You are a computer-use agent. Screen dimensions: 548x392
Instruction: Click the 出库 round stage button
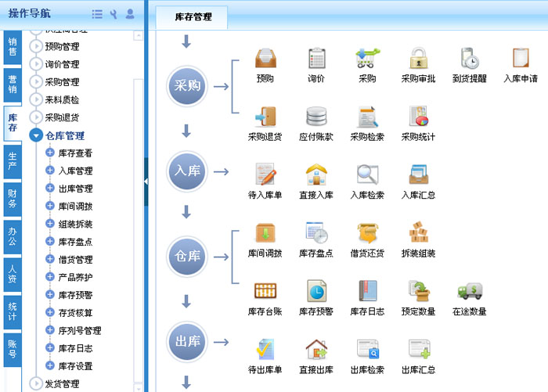(186, 342)
